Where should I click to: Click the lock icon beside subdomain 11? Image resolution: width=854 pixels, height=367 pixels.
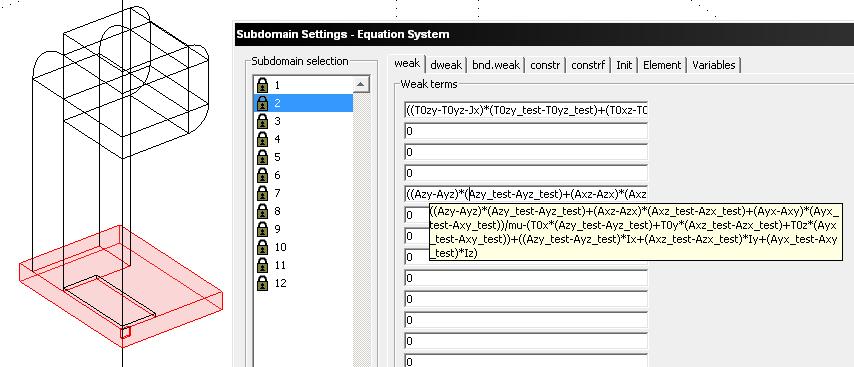coord(263,265)
